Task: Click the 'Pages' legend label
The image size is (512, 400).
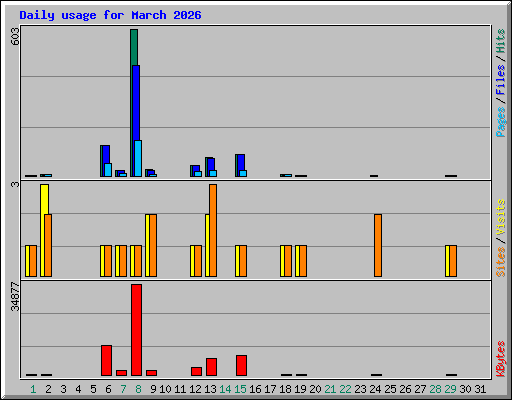Action: 501,122
